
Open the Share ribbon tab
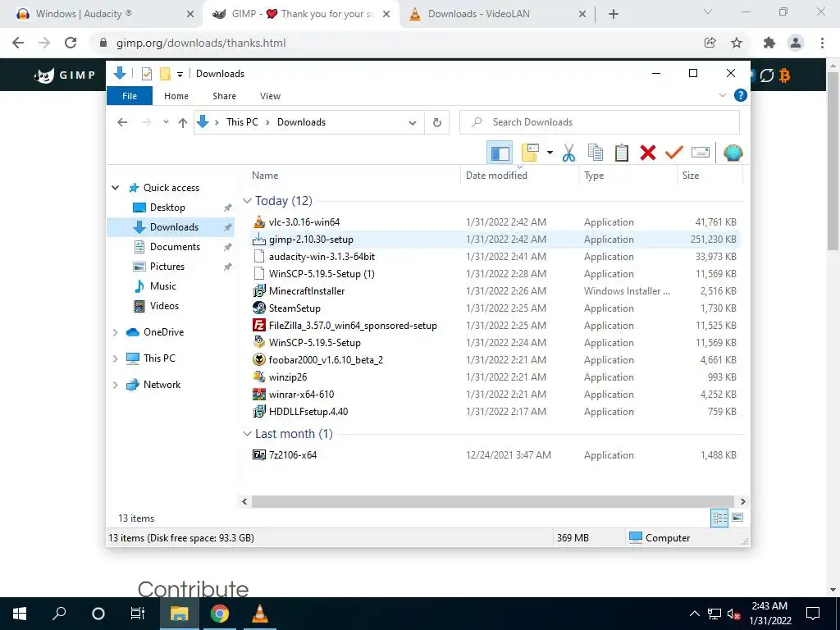[224, 96]
